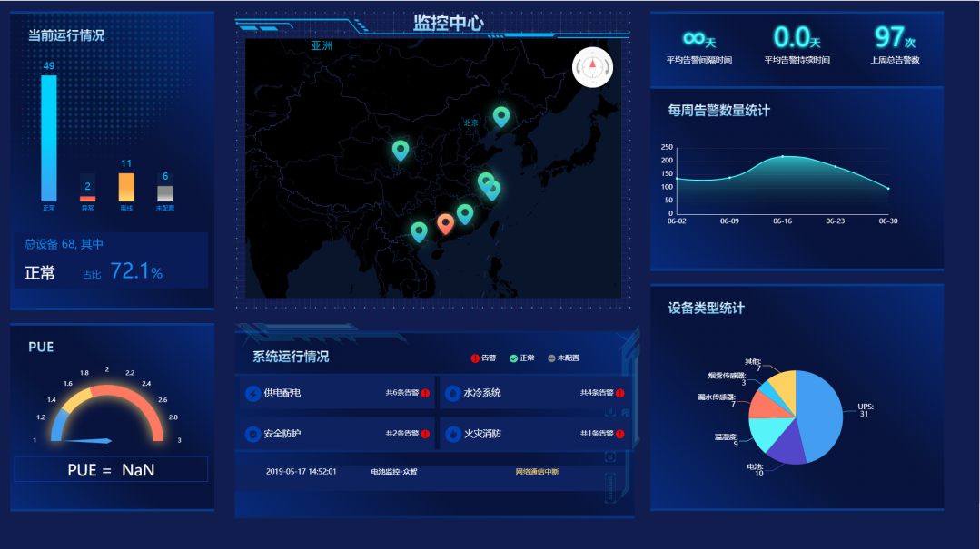The height and width of the screenshot is (549, 980).
Task: Click the 平均告警间隔时间 label
Action: [698, 60]
